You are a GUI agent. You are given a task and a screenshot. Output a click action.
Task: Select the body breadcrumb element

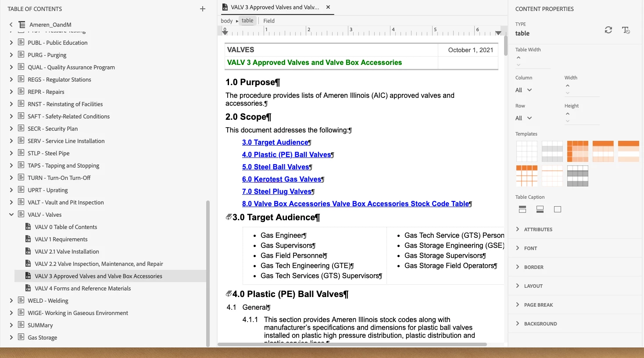[x=227, y=21]
